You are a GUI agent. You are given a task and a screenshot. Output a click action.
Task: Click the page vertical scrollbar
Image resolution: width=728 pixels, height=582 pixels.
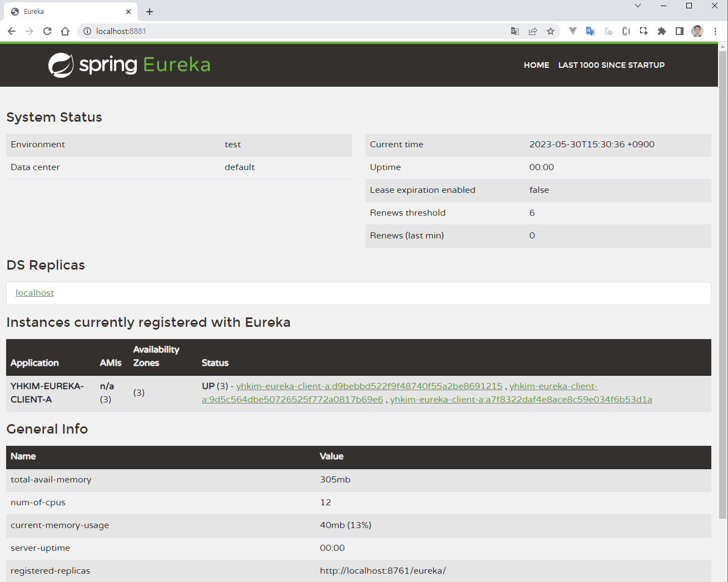point(723,284)
